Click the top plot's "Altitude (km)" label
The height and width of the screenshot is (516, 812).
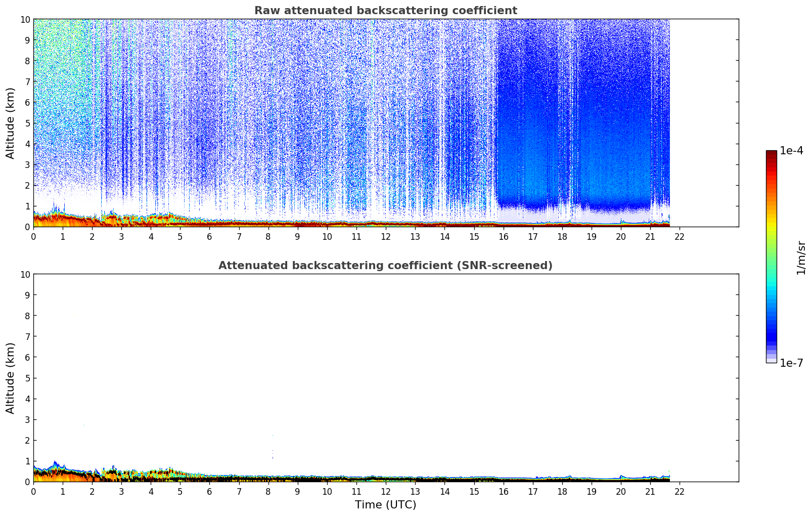point(11,123)
